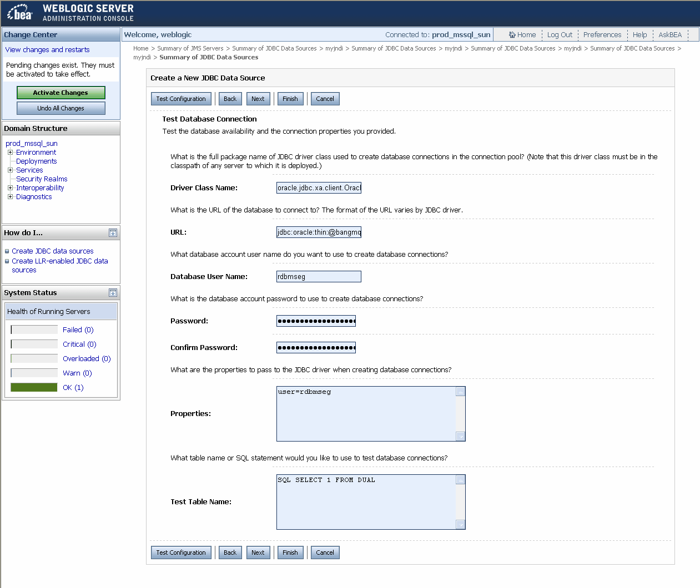Click the Critical health status bar

click(x=34, y=344)
